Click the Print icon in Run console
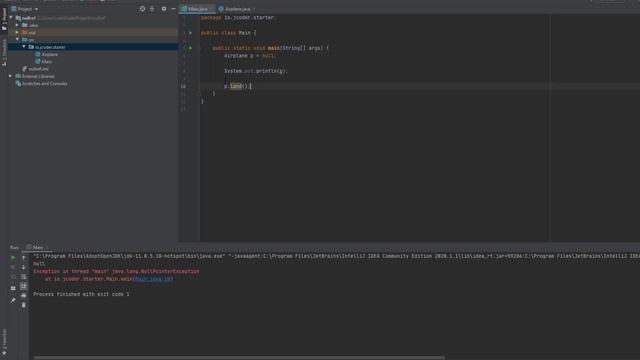This screenshot has width=640, height=360. point(24,296)
